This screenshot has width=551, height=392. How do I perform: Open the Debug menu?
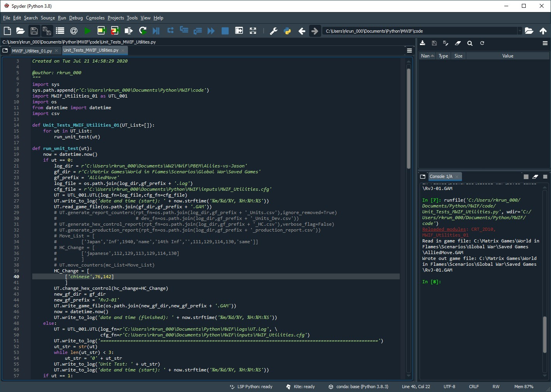[76, 18]
